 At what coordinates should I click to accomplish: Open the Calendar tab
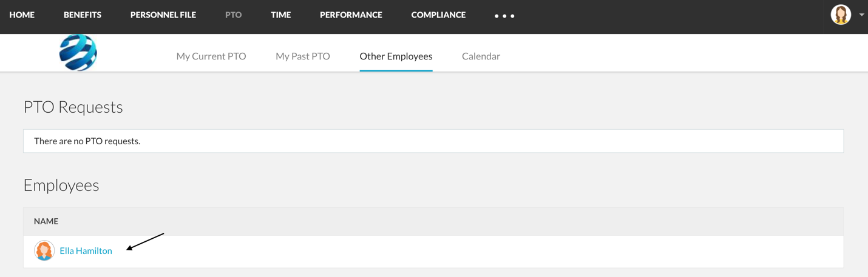(481, 56)
